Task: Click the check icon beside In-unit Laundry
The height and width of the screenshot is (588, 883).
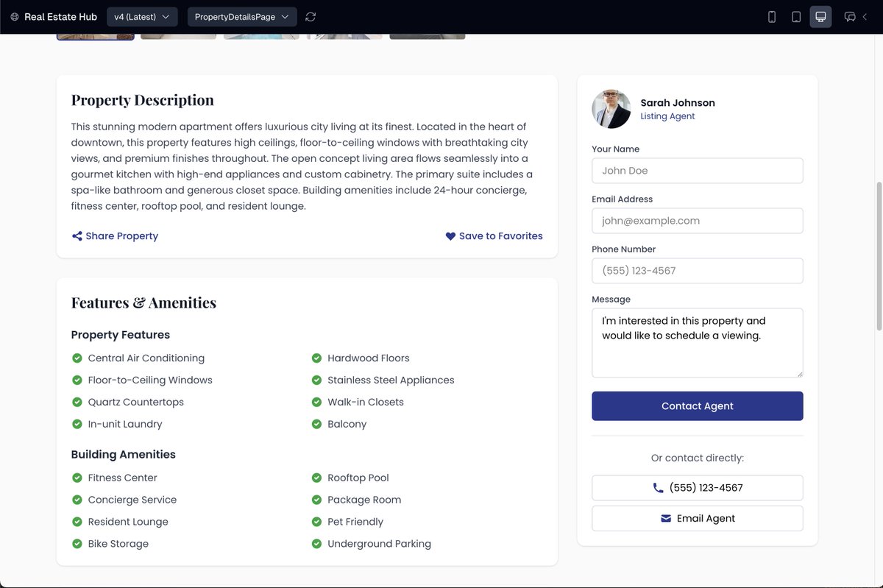Action: (x=77, y=425)
